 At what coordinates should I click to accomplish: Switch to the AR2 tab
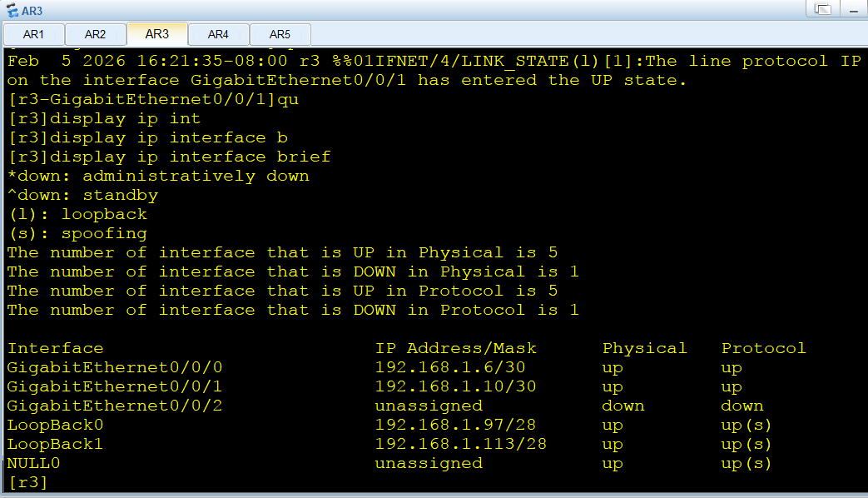tap(95, 34)
